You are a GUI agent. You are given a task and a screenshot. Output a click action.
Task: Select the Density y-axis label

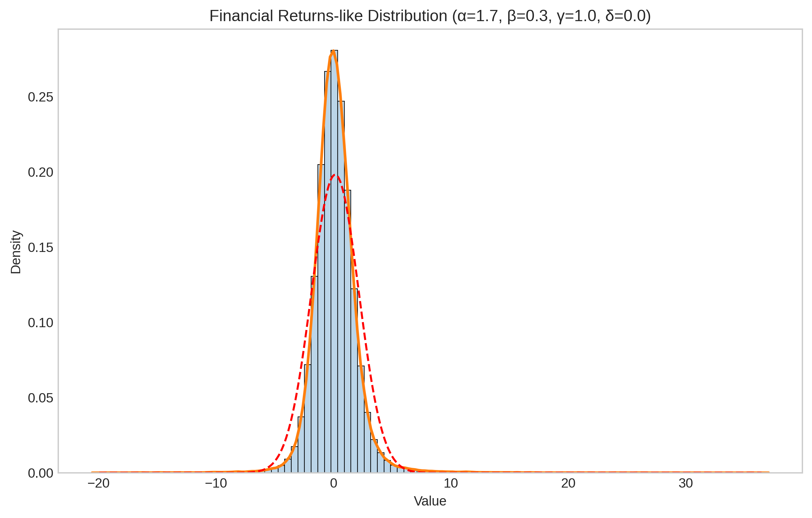point(15,252)
